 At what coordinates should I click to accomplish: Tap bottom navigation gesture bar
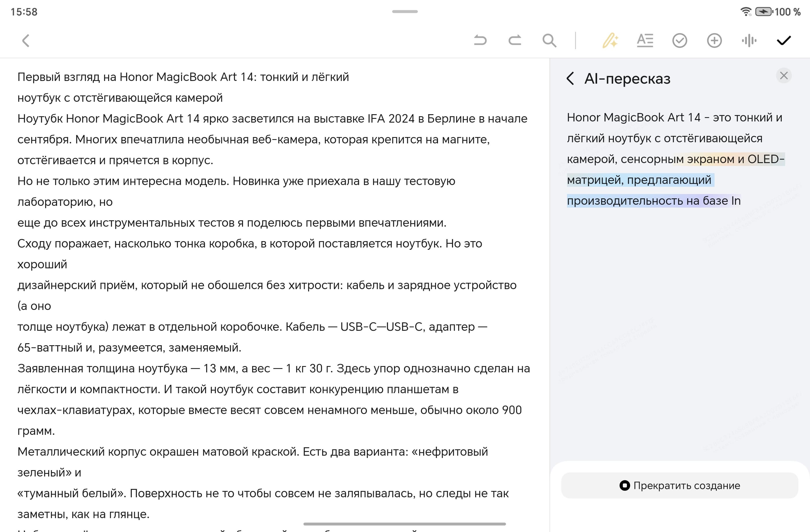(404, 524)
